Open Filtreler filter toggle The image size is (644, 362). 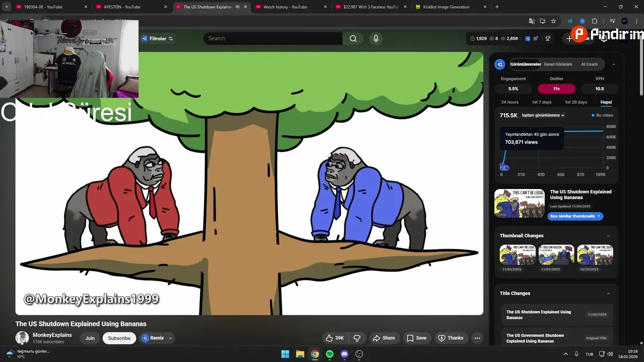(157, 38)
